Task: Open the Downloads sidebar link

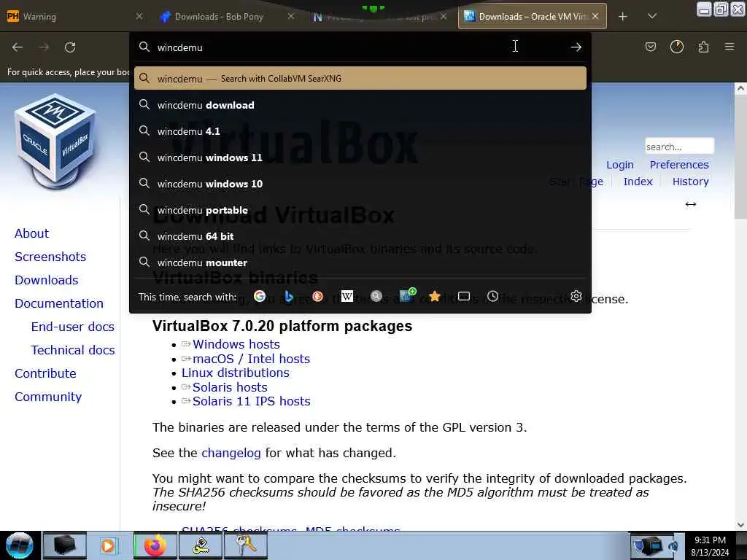Action: (x=46, y=280)
